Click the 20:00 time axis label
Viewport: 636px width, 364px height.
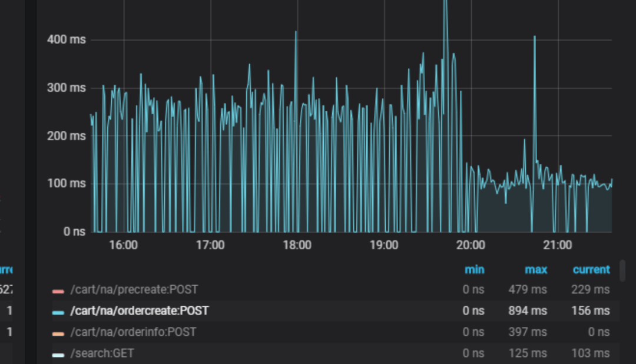471,245
